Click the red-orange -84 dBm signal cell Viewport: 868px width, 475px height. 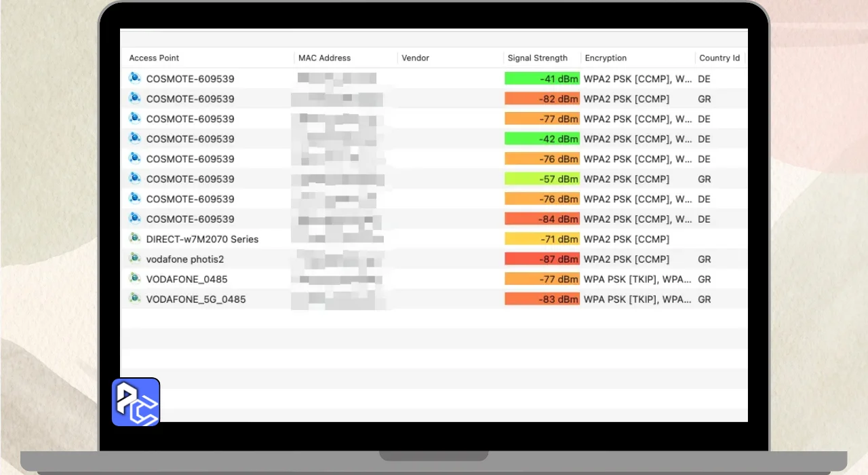542,218
